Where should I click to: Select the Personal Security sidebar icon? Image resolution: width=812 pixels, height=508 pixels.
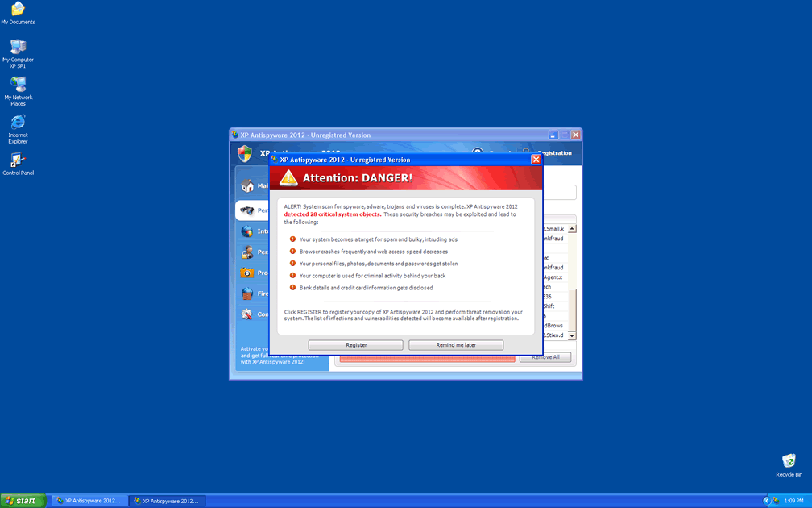[x=246, y=252]
